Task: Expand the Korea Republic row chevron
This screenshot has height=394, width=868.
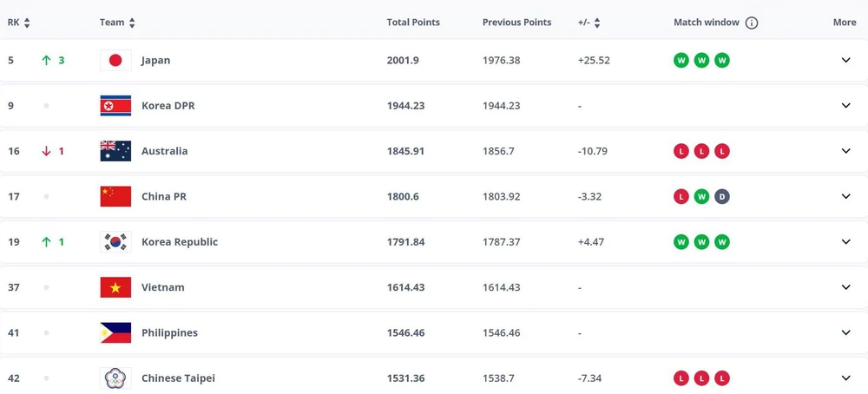Action: 845,242
